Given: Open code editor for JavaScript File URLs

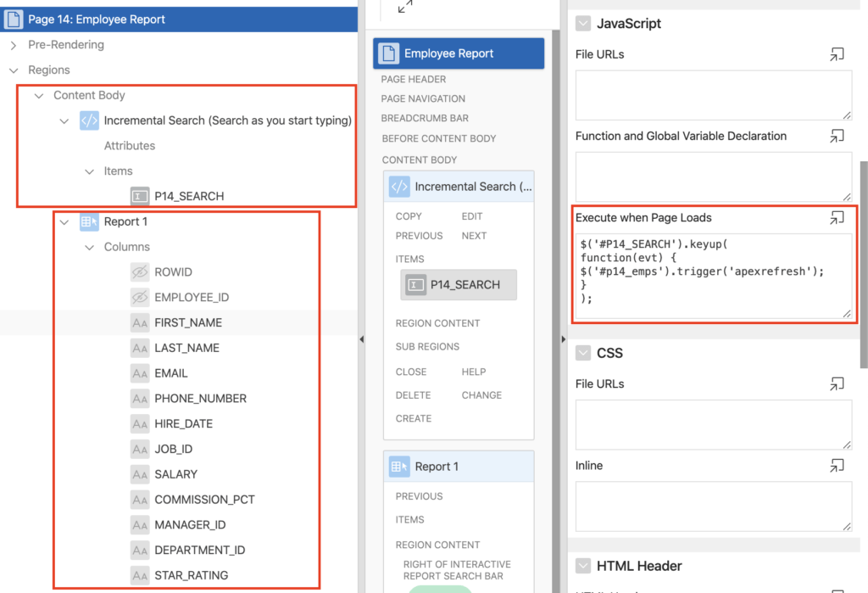Looking at the screenshot, I should tap(837, 54).
